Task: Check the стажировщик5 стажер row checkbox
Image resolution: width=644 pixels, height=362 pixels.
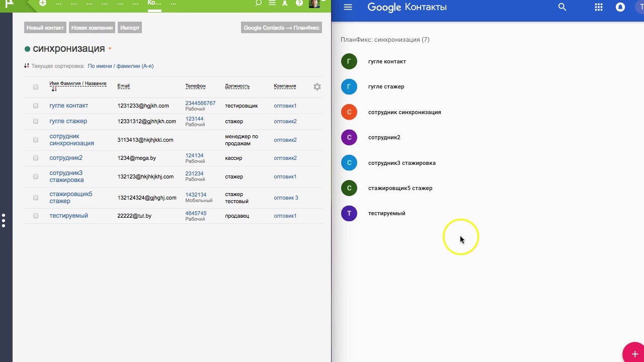Action: (36, 198)
